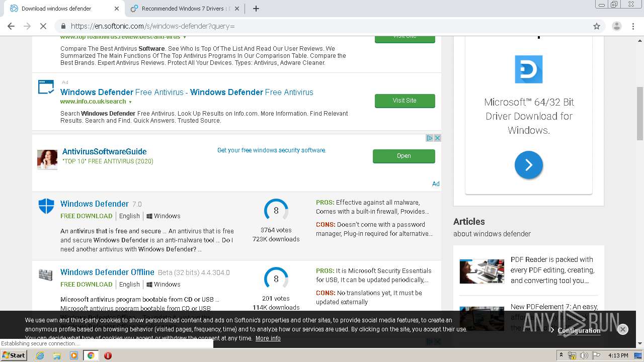
Task: Click the blue arrow button in driver ad
Action: (529, 165)
